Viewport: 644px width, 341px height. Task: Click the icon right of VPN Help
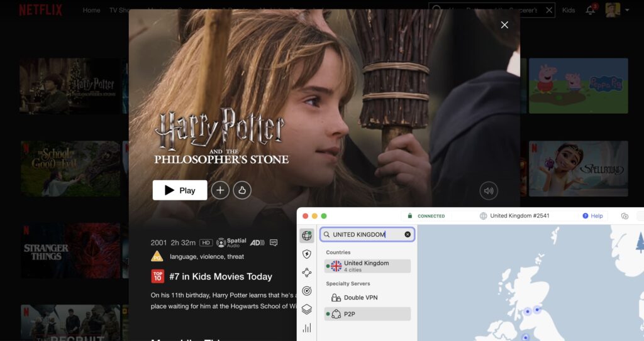click(625, 216)
